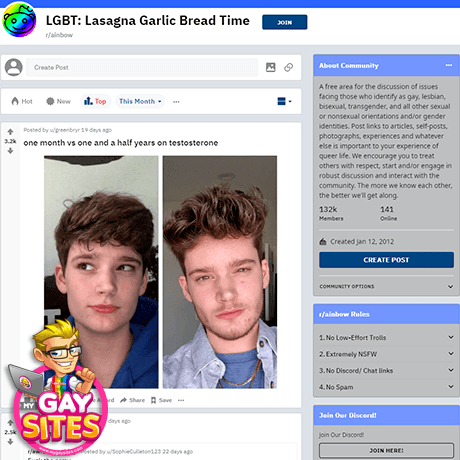Expand the No Low-Effort Trolls rule
Image resolution: width=460 pixels, height=460 pixels.
[x=386, y=337]
